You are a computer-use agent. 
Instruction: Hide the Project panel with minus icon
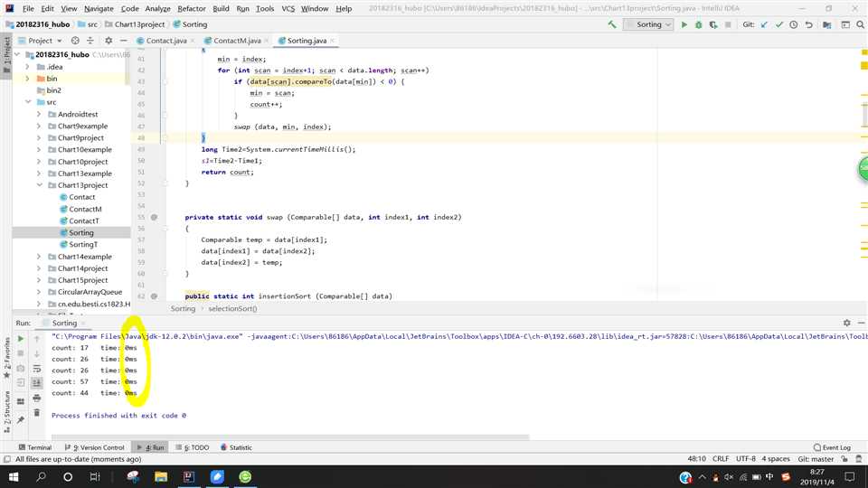tap(124, 41)
